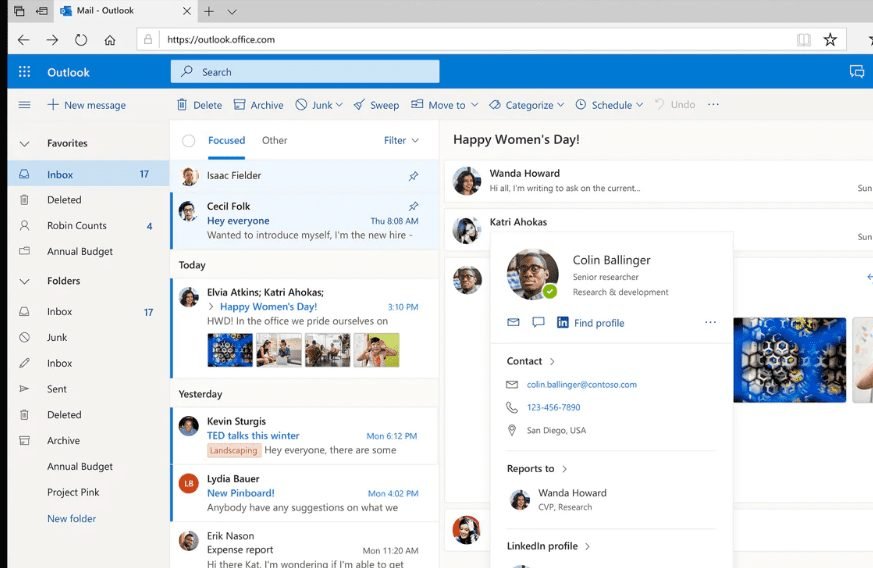Unpin Cecil Folk's message with pin icon
Image resolution: width=873 pixels, height=568 pixels.
coord(414,206)
